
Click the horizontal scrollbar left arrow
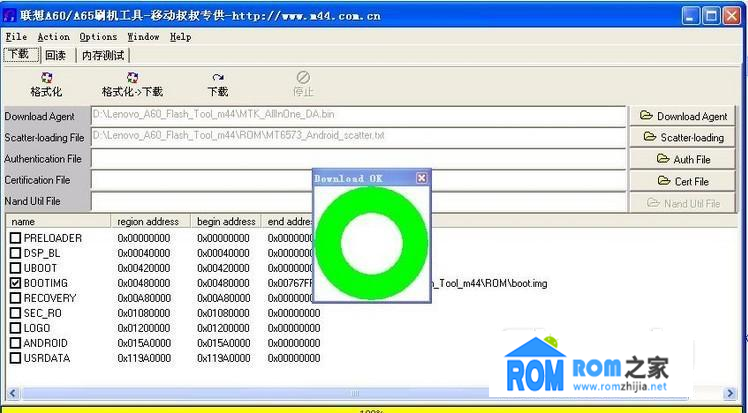13,393
